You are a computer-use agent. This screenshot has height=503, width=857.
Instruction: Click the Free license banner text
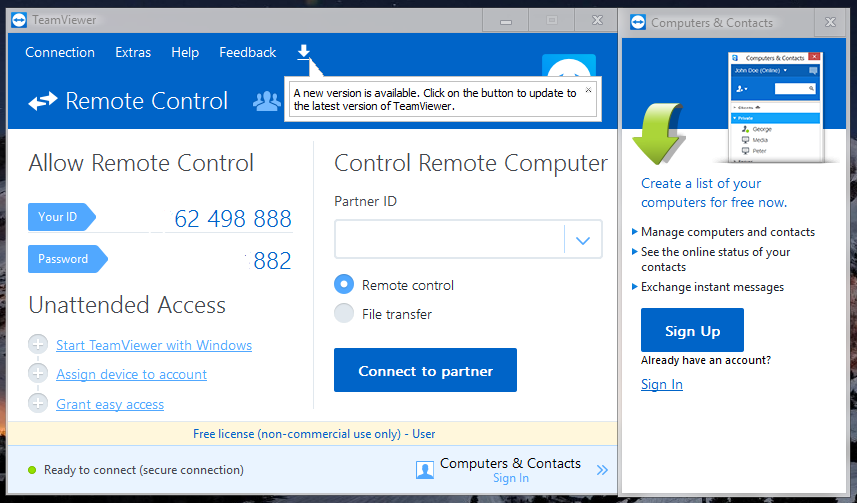click(314, 434)
